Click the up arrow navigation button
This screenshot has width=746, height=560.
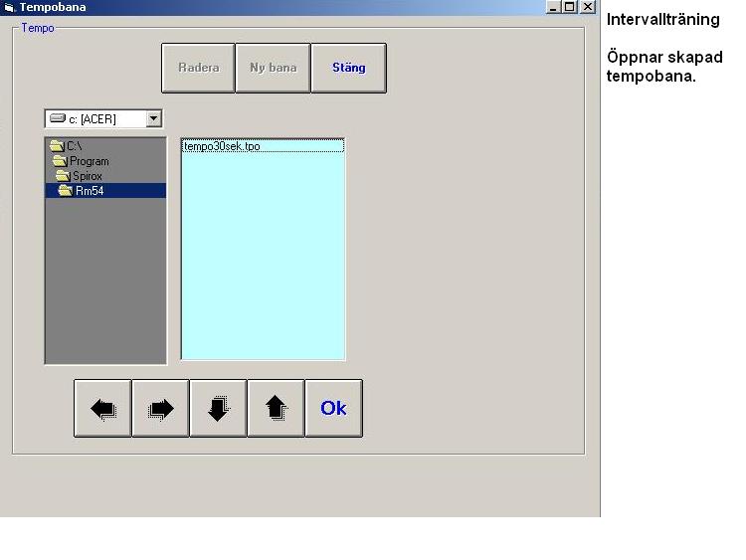(276, 408)
